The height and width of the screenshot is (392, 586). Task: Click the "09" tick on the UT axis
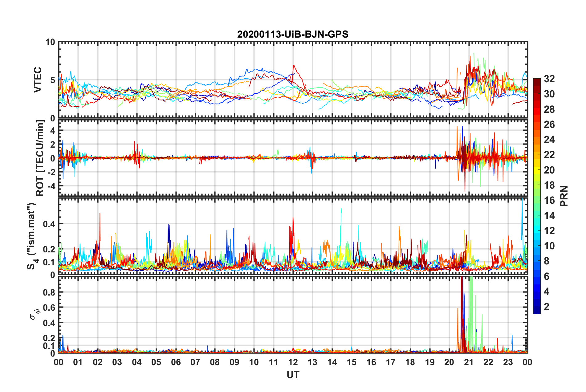pos(234,362)
